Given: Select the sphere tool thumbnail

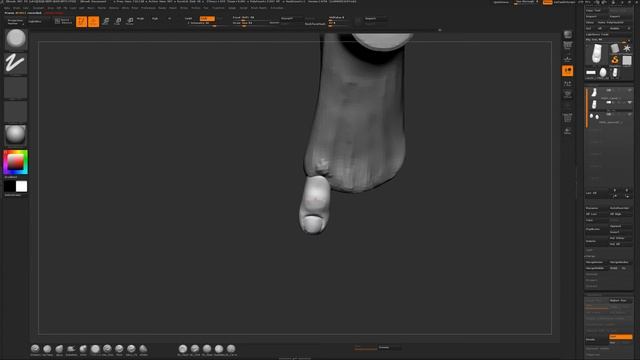Looking at the screenshot, I should [603, 73].
